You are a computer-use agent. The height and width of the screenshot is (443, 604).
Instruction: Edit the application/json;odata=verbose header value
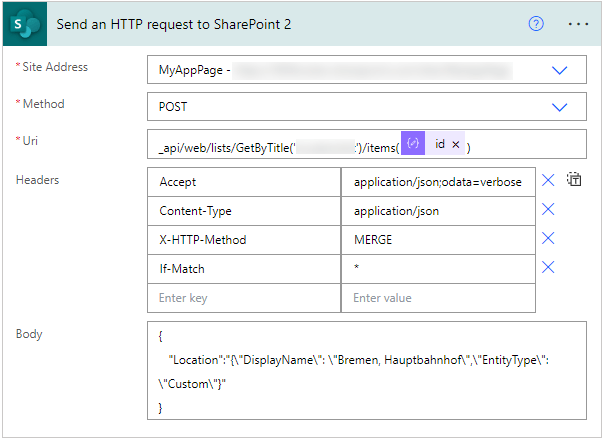[x=438, y=182]
